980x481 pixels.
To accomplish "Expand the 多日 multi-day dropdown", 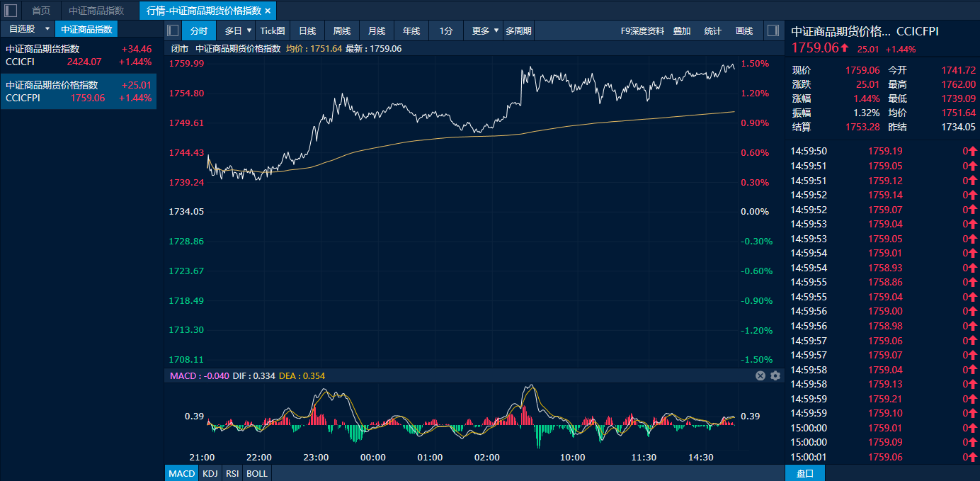I will tap(249, 30).
